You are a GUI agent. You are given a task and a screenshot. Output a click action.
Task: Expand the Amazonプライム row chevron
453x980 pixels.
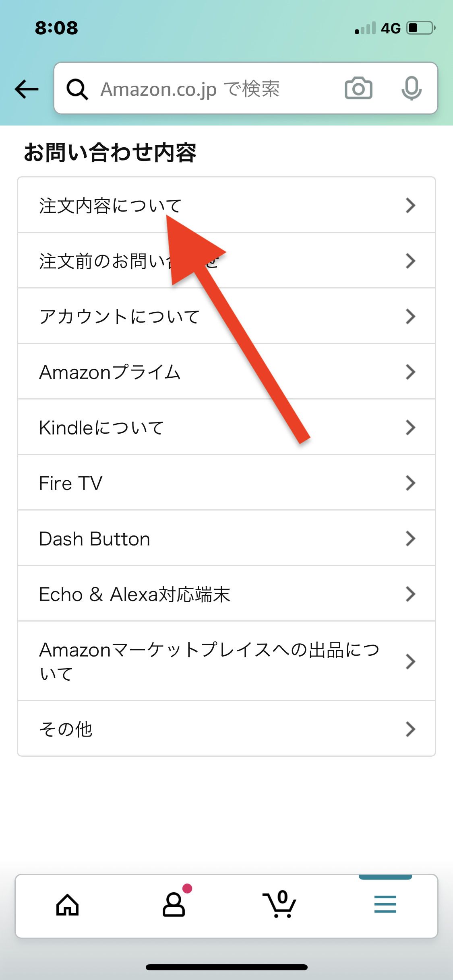click(410, 372)
